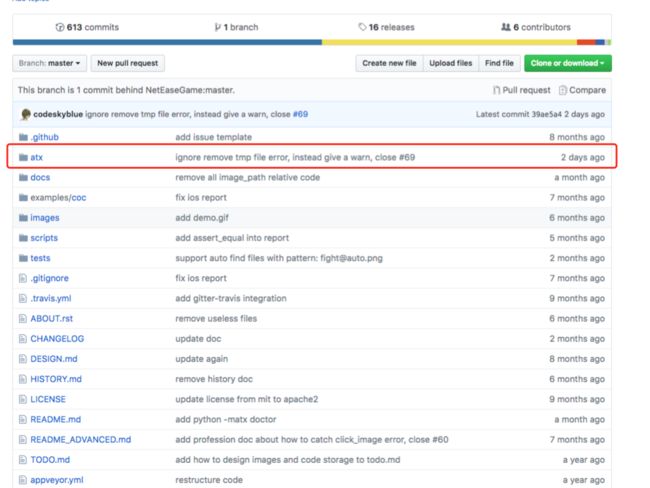Click folder icon beside scripts

click(x=23, y=238)
